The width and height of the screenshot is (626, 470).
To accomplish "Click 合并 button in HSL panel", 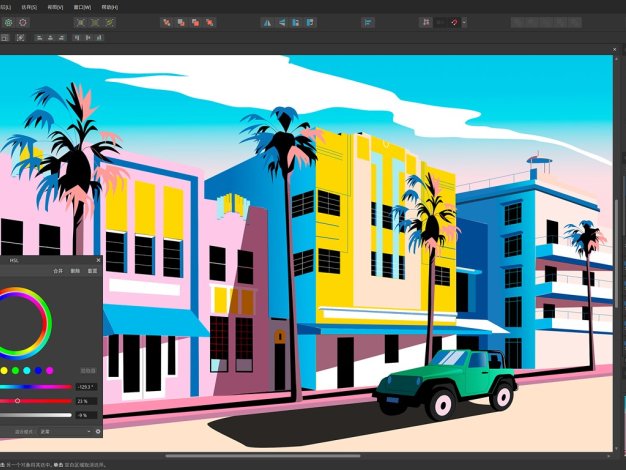I will click(x=58, y=271).
